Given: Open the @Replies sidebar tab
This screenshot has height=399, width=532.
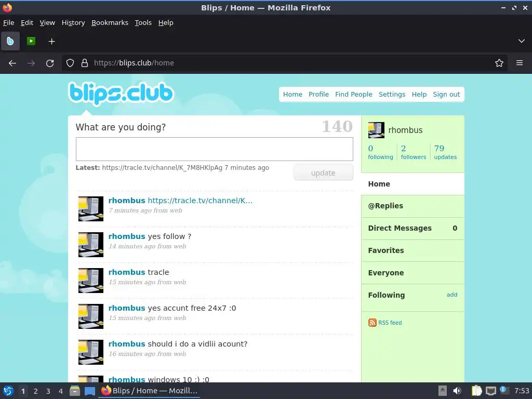Looking at the screenshot, I should (x=413, y=206).
